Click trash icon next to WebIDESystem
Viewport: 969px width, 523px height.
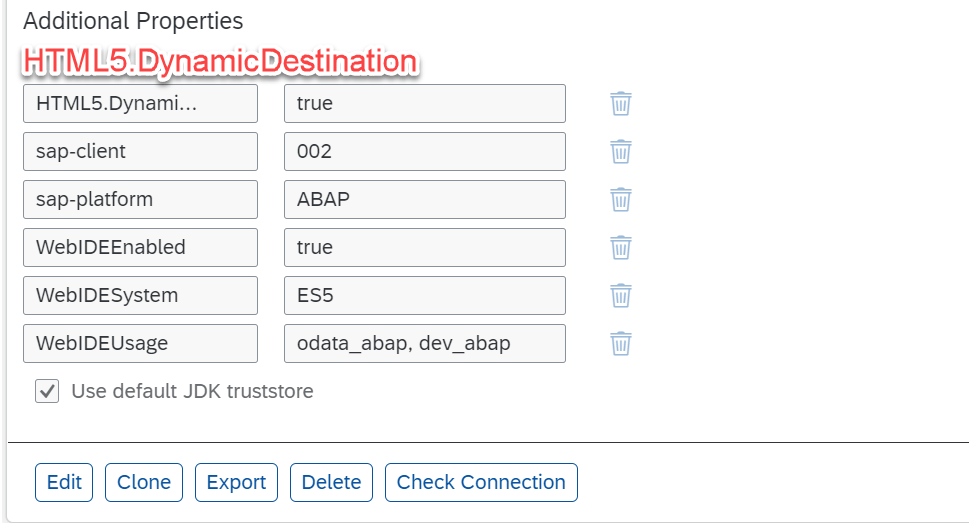pos(621,295)
